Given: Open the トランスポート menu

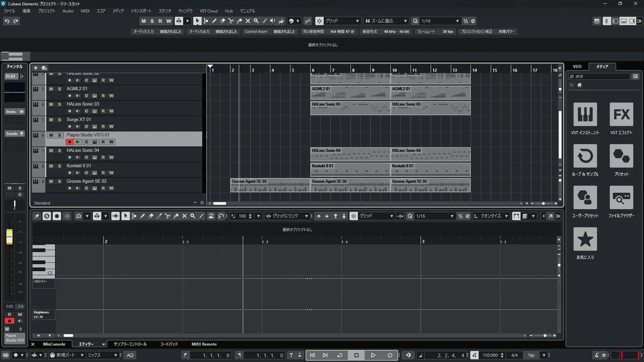Looking at the screenshot, I should pos(141,11).
